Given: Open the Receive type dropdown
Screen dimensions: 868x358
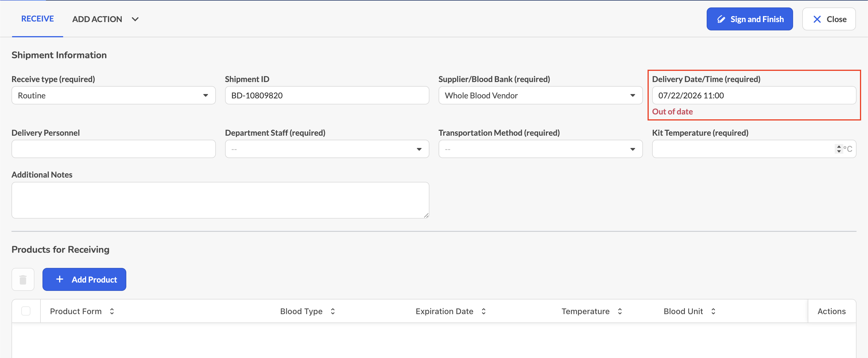Looking at the screenshot, I should point(114,95).
